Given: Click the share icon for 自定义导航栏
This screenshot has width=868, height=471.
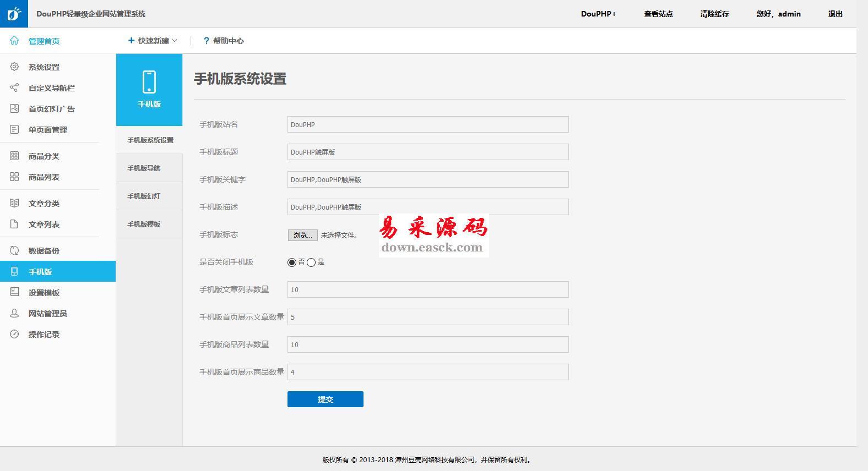Looking at the screenshot, I should click(x=14, y=88).
